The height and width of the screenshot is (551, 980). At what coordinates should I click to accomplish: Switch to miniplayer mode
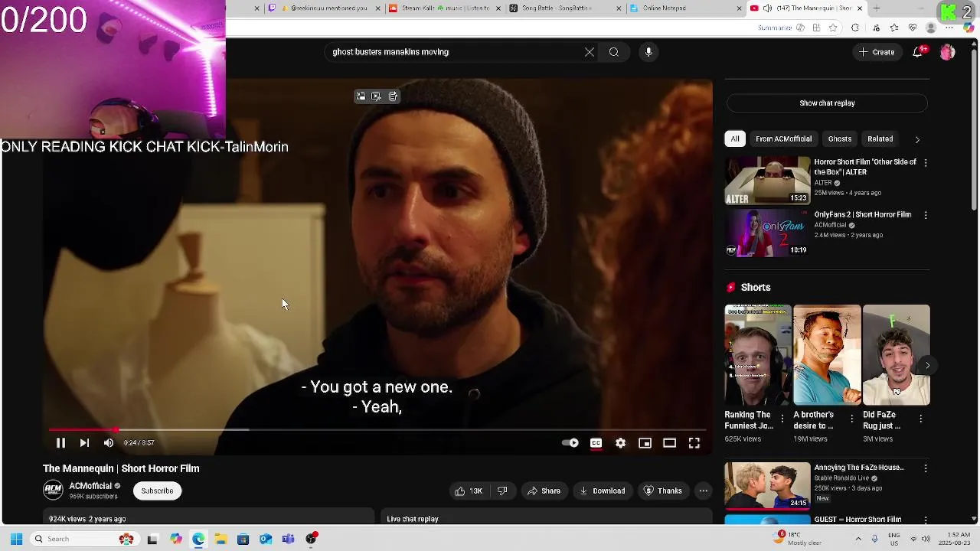click(x=645, y=443)
